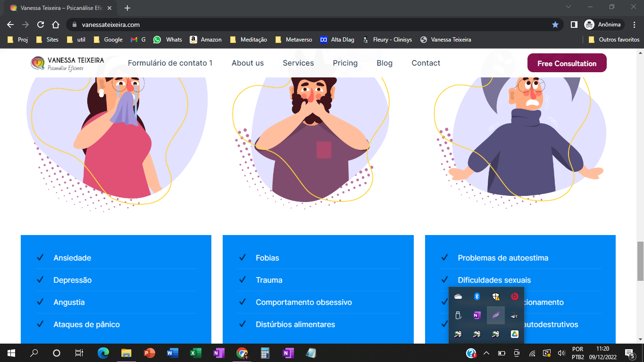Open Task View on the taskbar
This screenshot has width=644, height=362.
[x=79, y=353]
